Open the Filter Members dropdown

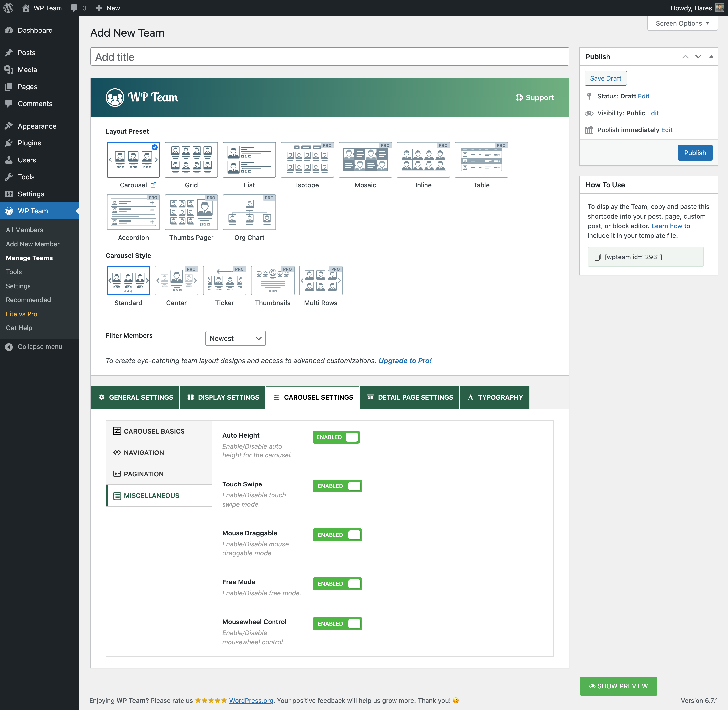coord(235,338)
